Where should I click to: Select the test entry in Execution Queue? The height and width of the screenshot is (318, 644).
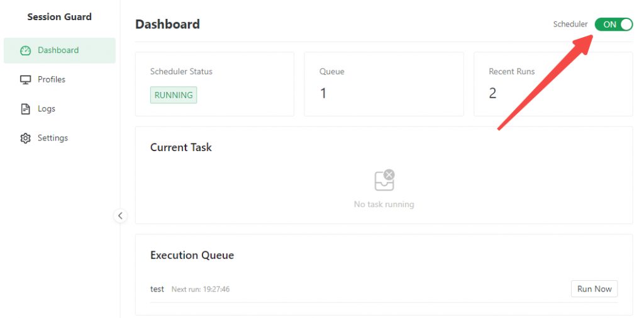[157, 289]
